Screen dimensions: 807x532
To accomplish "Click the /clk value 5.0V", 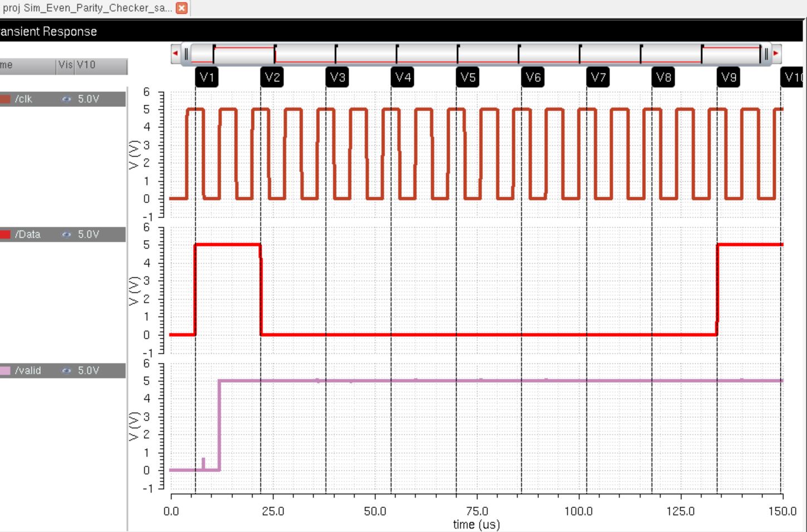I will click(x=88, y=99).
